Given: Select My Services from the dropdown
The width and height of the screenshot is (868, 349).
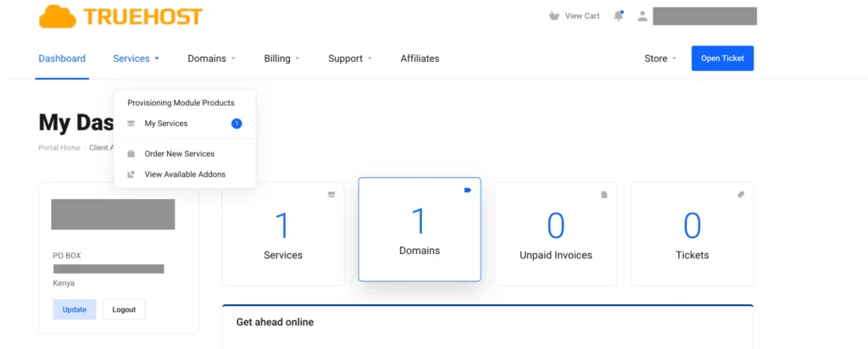Looking at the screenshot, I should tap(184, 124).
